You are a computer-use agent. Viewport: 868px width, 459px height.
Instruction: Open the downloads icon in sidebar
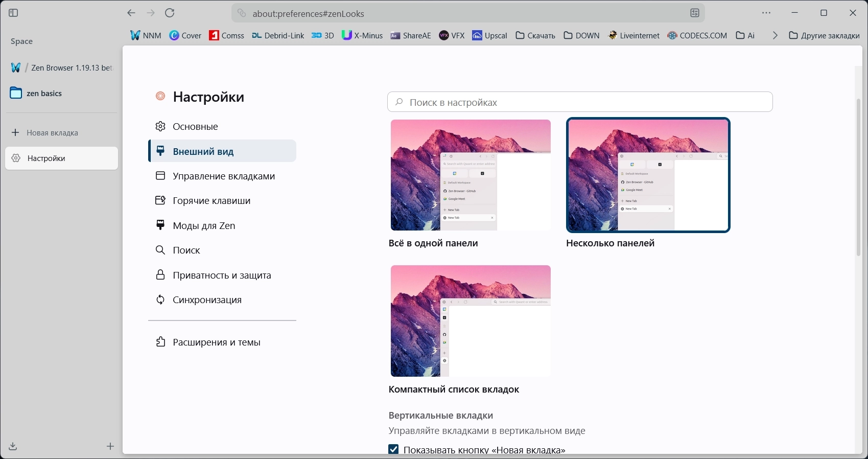pos(13,447)
